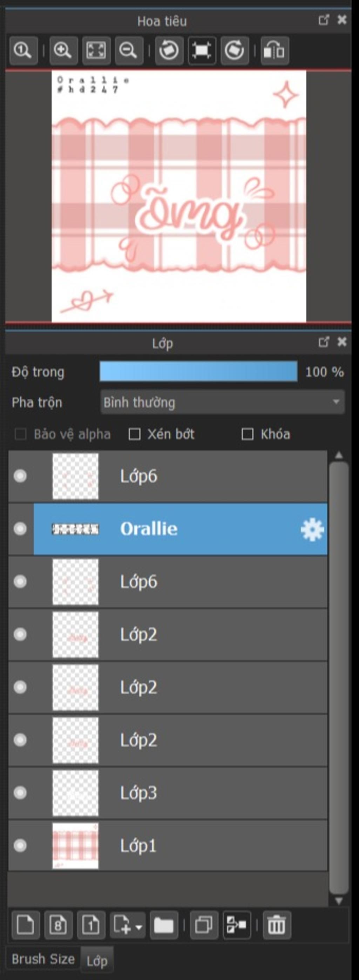Rotate canvas view to the left
This screenshot has width=359, height=980.
tap(169, 50)
